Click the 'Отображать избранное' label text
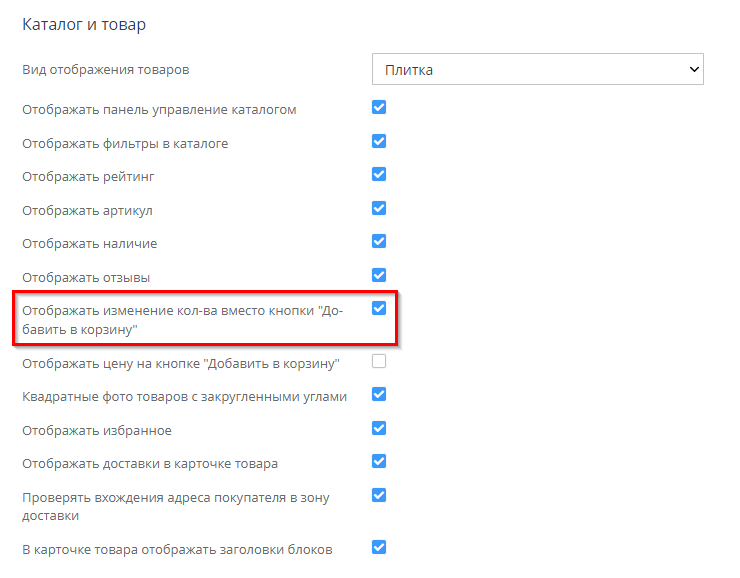This screenshot has height=578, width=740. [97, 431]
